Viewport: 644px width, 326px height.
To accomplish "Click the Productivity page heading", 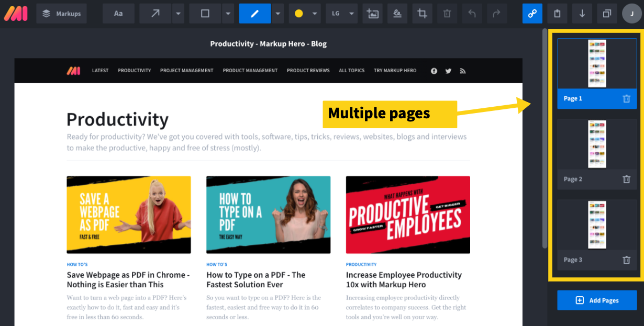I will point(117,119).
